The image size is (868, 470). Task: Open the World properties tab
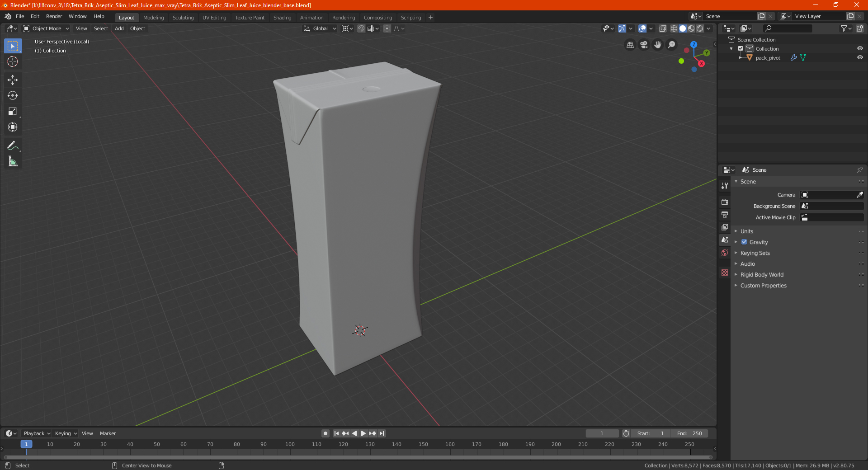coord(725,253)
